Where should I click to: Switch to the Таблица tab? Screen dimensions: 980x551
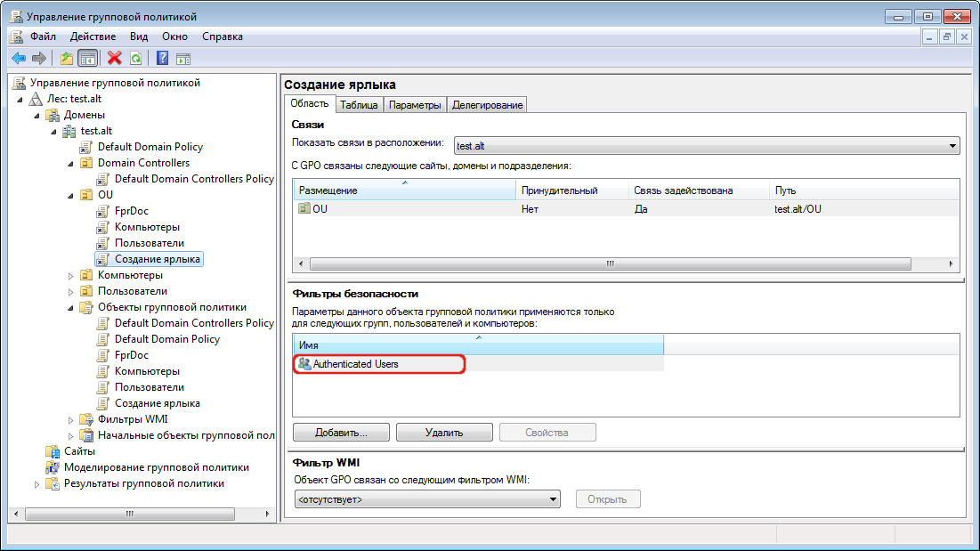pos(359,105)
